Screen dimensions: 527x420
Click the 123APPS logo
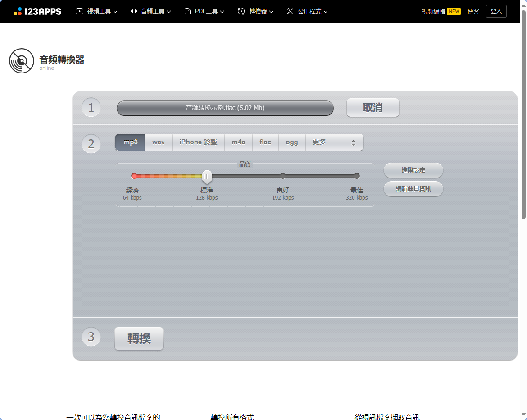(x=38, y=11)
